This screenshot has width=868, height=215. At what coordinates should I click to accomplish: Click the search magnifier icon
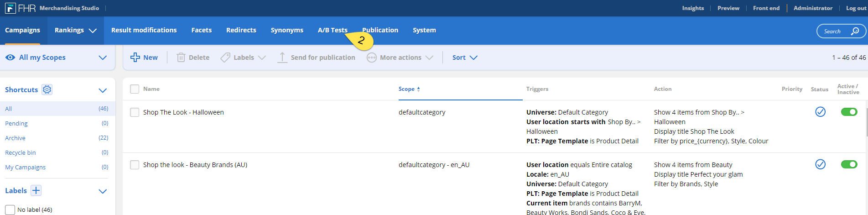pyautogui.click(x=855, y=31)
